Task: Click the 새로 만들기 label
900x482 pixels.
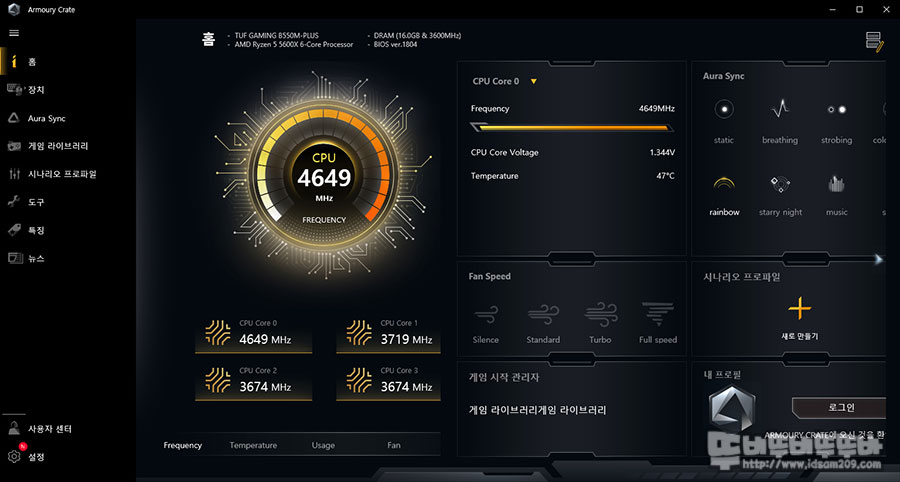Action: pos(800,336)
